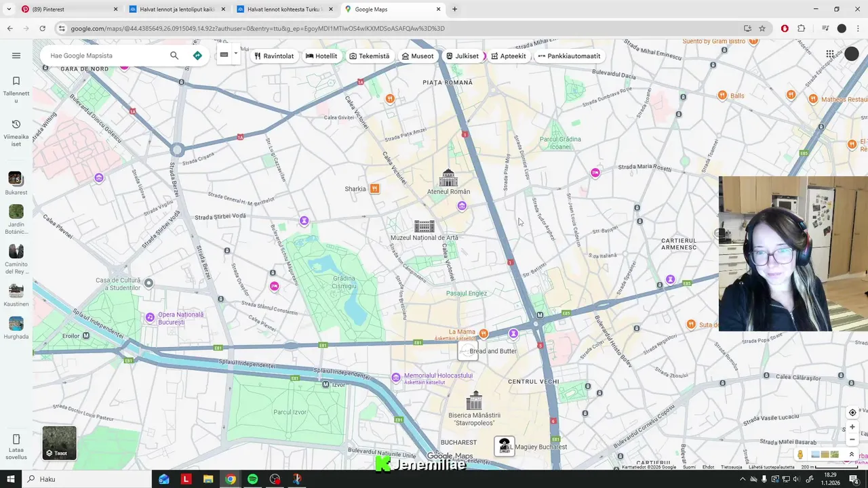Filter map by Julkiset
Image resolution: width=868 pixels, height=488 pixels.
coord(462,56)
